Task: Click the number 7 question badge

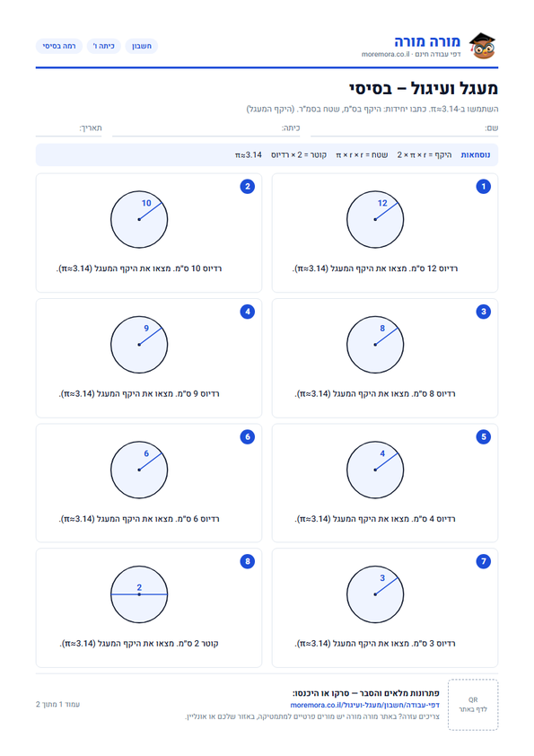Action: [484, 561]
